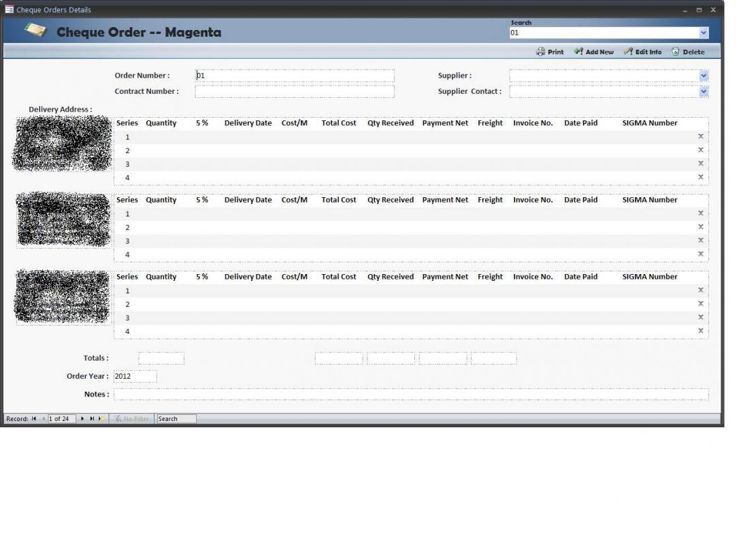Click the Order Number field
Image resolution: width=756 pixels, height=555 pixels.
point(295,75)
